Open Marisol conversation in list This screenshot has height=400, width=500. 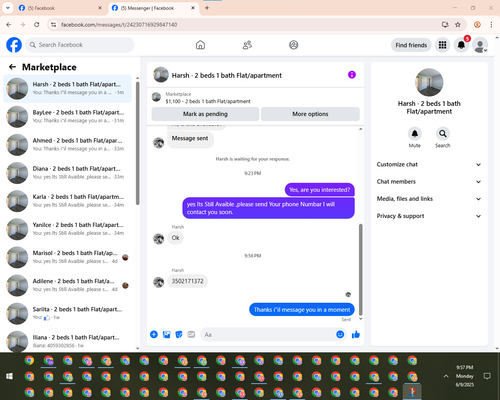67,257
